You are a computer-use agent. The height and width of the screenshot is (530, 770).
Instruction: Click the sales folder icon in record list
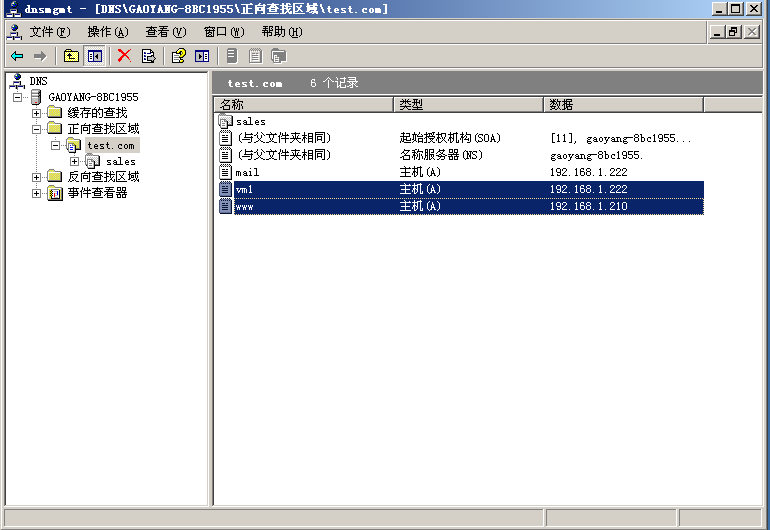coord(225,121)
